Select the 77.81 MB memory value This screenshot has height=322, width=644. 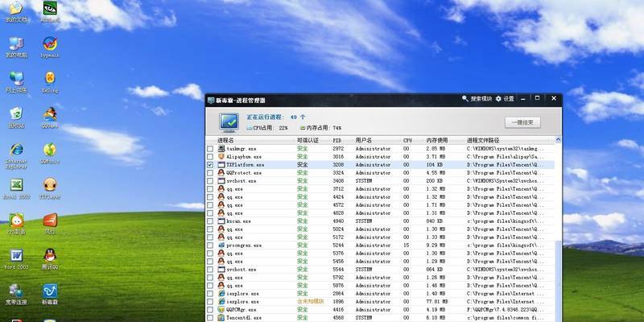436,301
